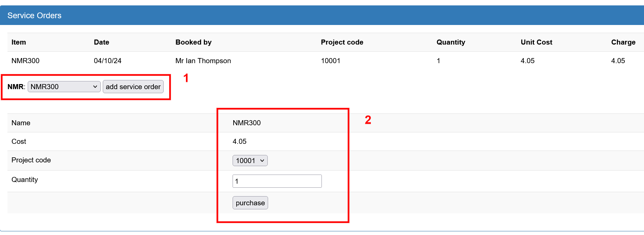Image resolution: width=644 pixels, height=235 pixels.
Task: Select the Project code column header
Action: click(x=342, y=42)
